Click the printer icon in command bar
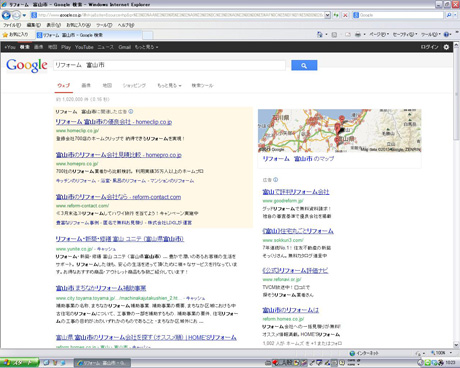This screenshot has width=460, height=368. click(357, 34)
